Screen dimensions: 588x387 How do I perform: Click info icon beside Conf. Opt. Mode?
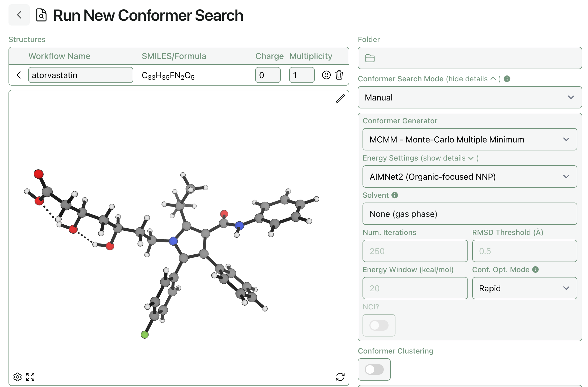[x=535, y=270]
